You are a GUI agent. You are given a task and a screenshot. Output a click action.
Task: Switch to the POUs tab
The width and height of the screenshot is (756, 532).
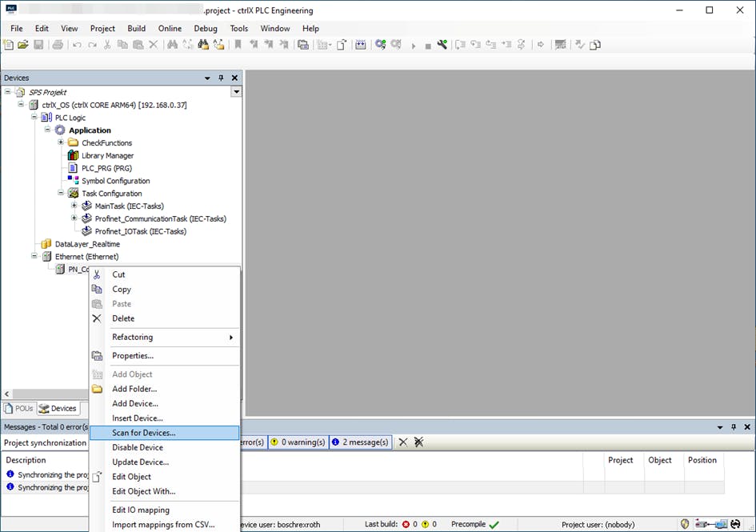tap(18, 409)
